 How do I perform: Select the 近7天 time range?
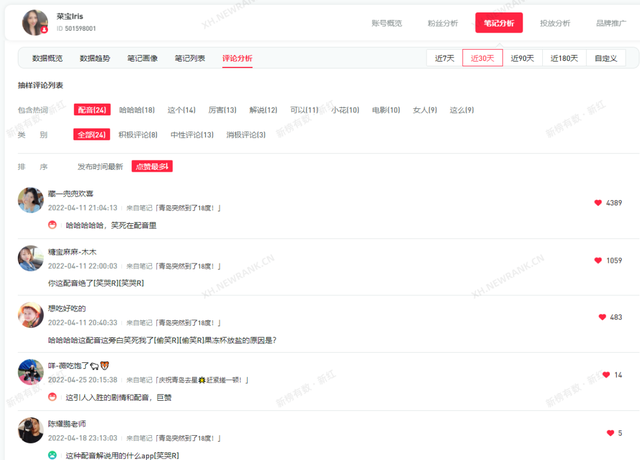pyautogui.click(x=444, y=58)
